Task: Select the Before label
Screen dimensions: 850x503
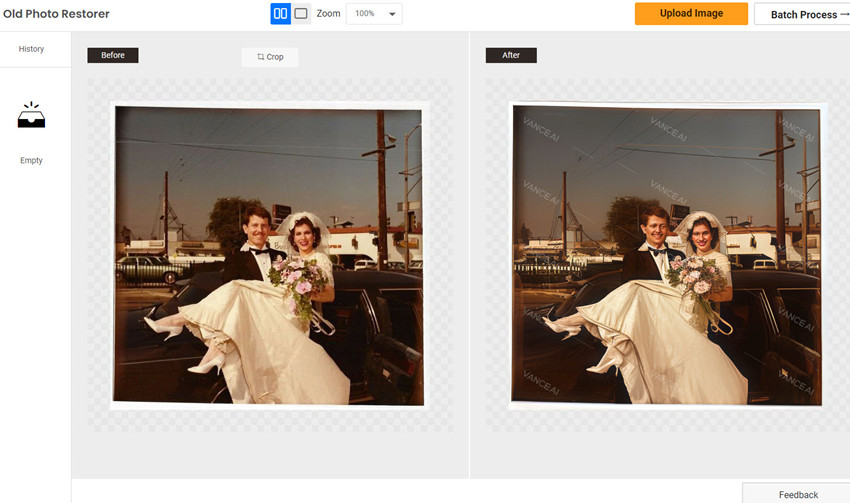Action: pyautogui.click(x=112, y=55)
